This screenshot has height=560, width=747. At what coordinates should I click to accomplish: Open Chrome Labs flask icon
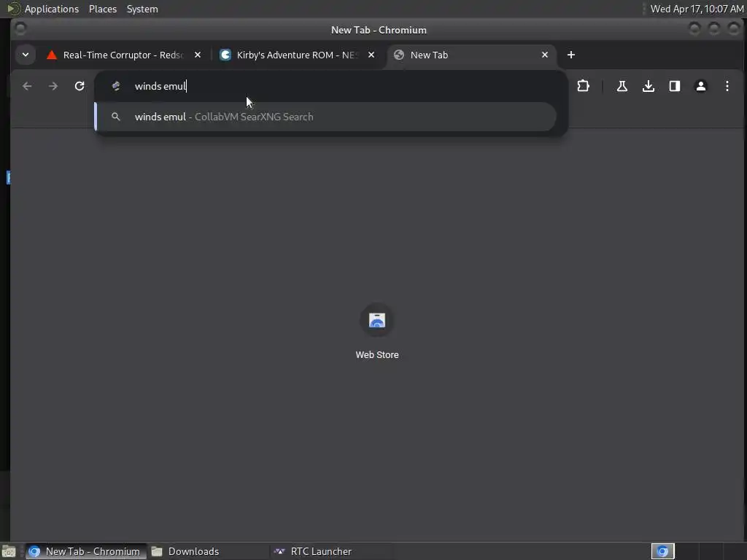coord(622,86)
